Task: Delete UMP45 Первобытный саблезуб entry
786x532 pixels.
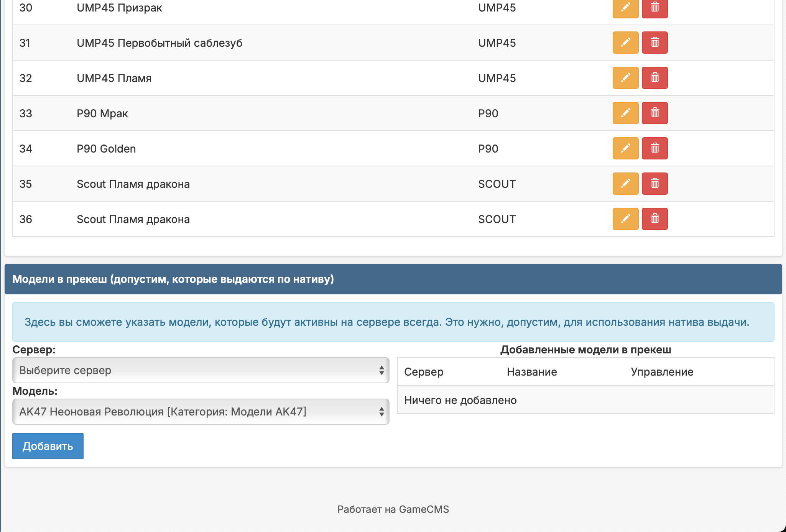Action: click(654, 43)
